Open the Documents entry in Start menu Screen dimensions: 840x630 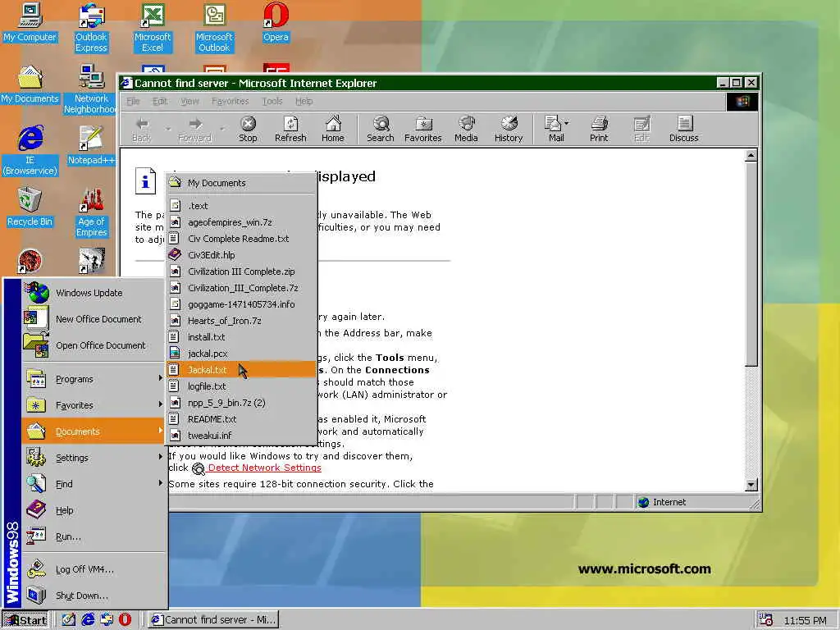pos(94,431)
